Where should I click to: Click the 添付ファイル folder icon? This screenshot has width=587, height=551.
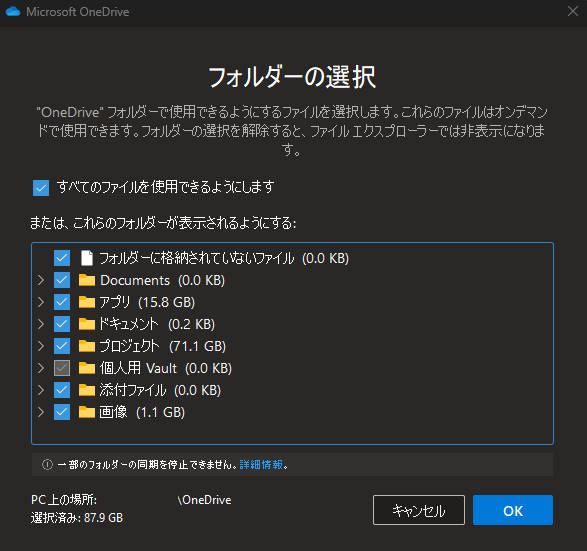(87, 390)
